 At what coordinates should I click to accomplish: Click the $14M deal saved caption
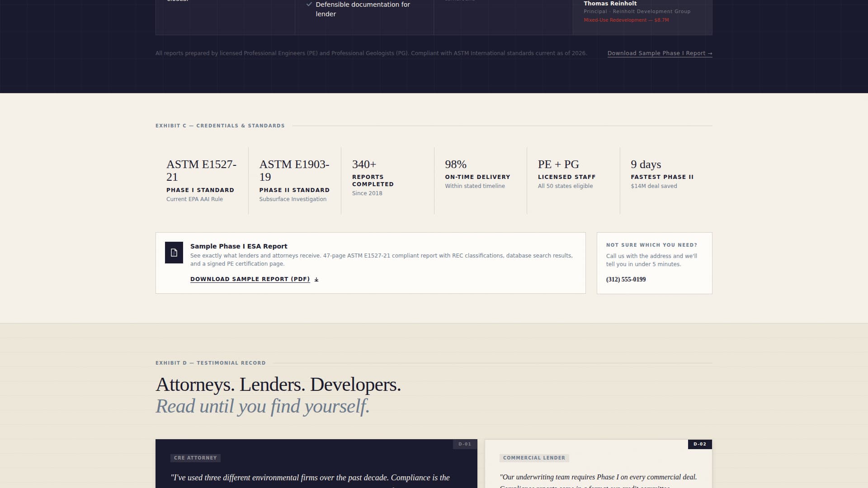point(654,186)
